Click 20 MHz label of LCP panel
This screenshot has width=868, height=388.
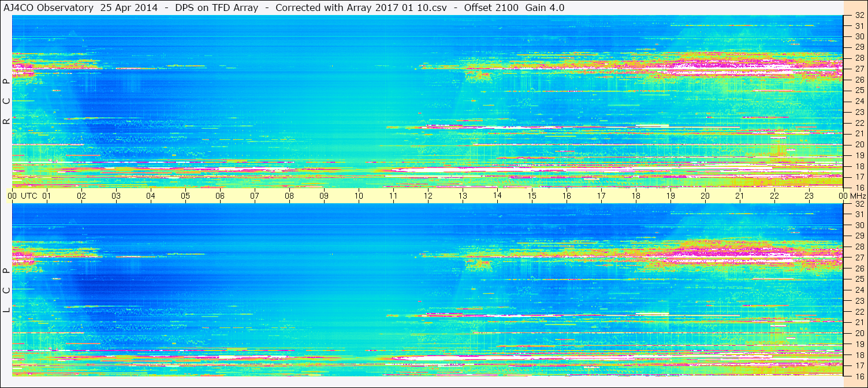(859, 333)
